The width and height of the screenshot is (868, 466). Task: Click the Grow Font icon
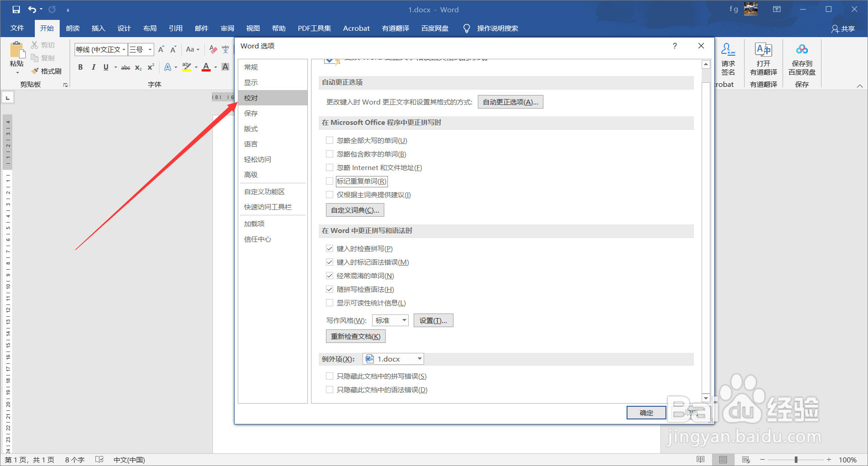[x=161, y=49]
